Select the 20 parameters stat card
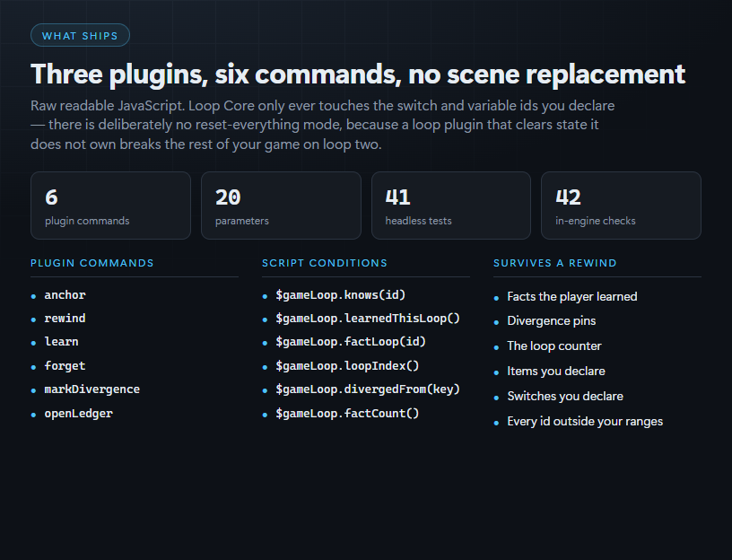 coord(281,206)
